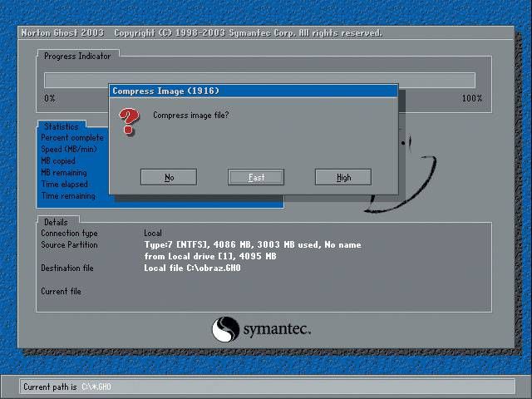Choose No to skip image compression

tap(169, 177)
